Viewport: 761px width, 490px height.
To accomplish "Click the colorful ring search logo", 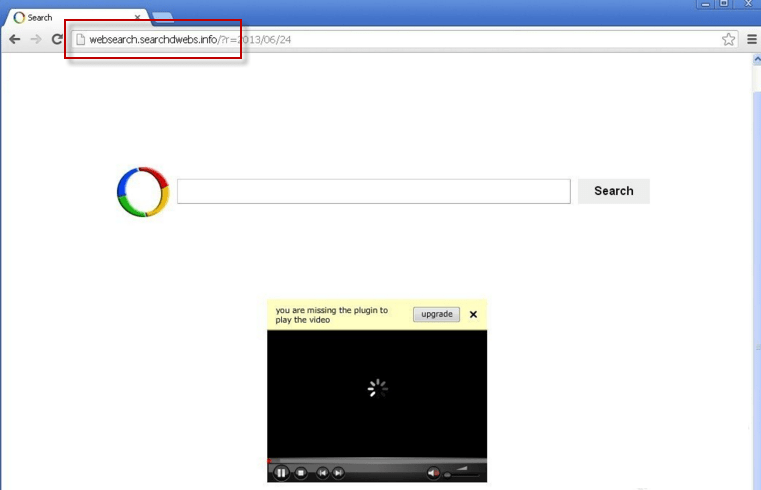I will 143,192.
